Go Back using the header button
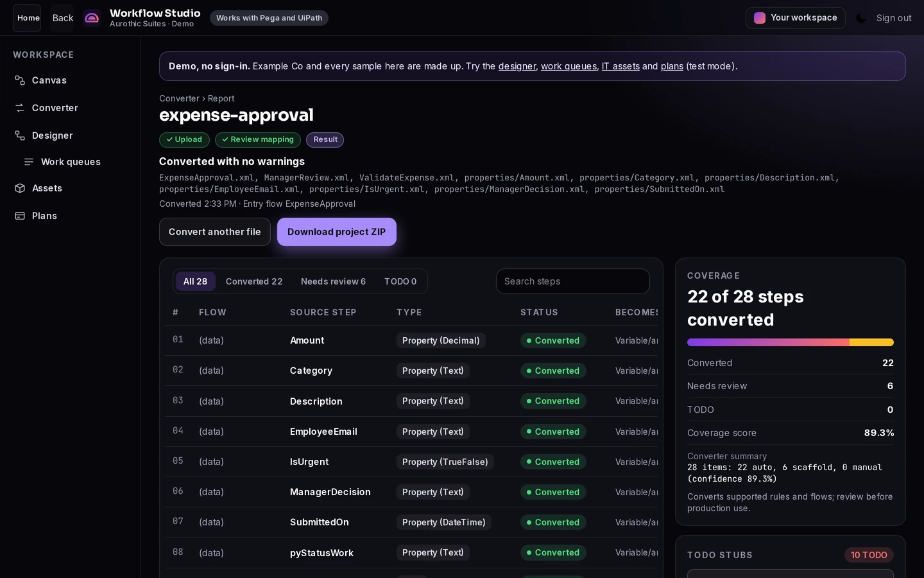The width and height of the screenshot is (924, 578). click(x=62, y=18)
